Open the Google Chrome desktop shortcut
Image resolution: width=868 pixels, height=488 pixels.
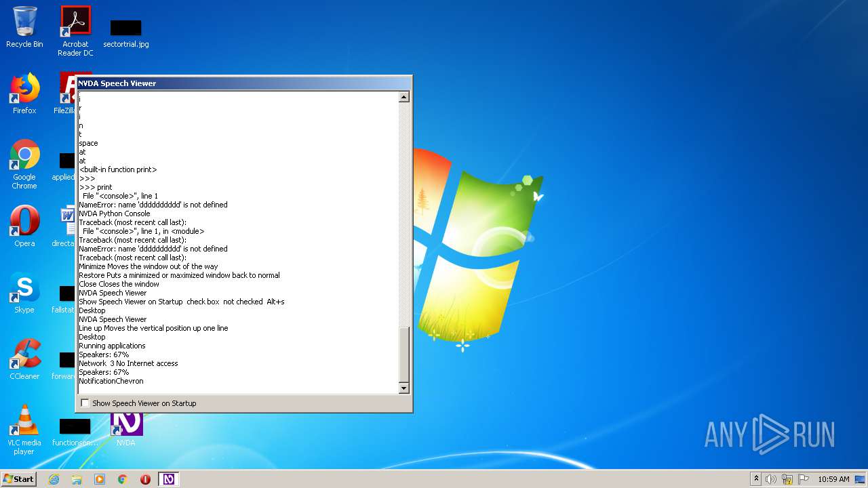point(24,164)
